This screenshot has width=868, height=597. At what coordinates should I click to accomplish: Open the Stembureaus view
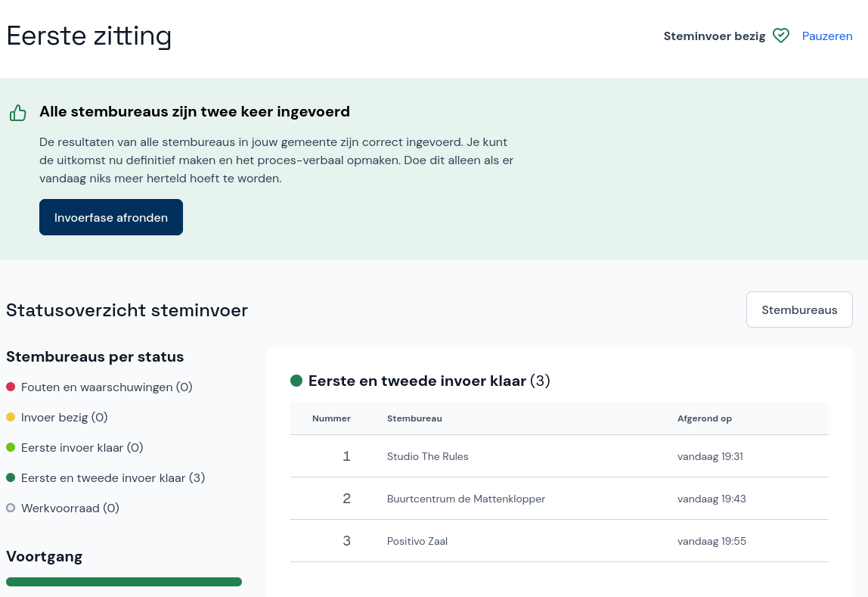point(799,309)
